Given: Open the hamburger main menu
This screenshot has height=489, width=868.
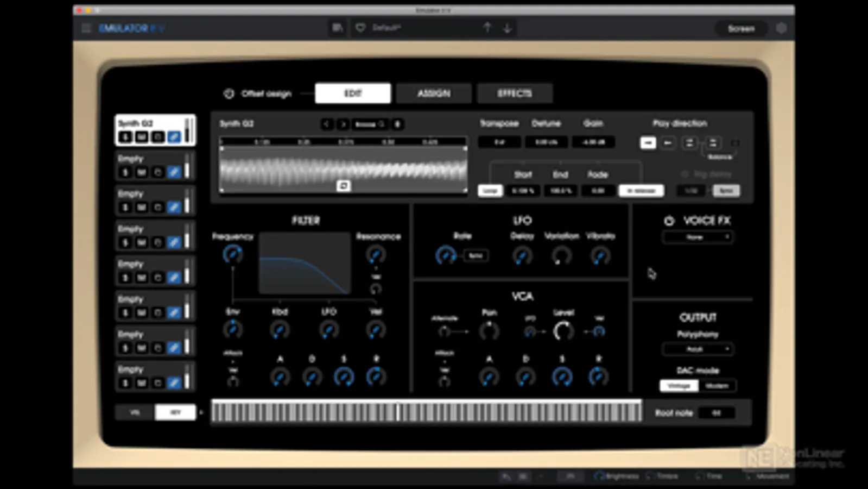Looking at the screenshot, I should pos(86,28).
